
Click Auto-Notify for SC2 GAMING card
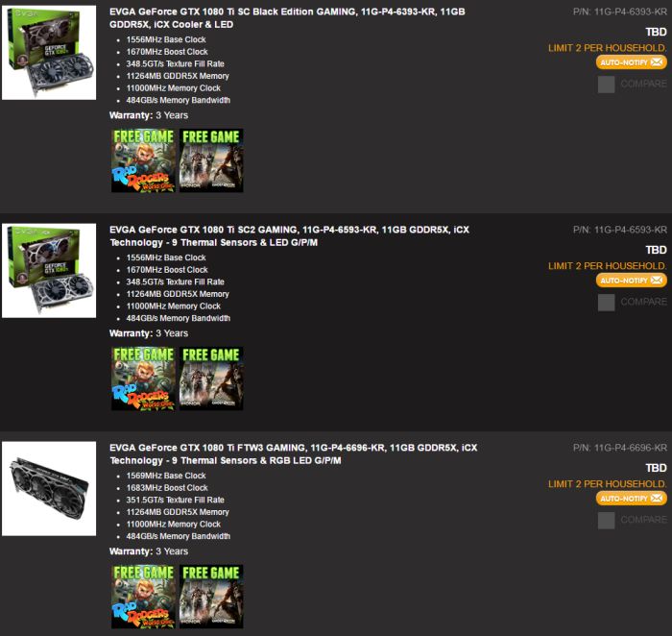(x=632, y=281)
